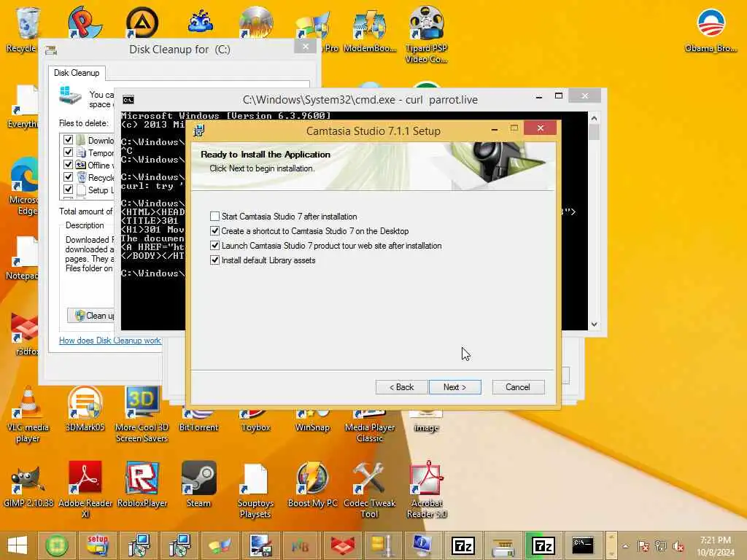Click the cmd.exe window title bar icon
747x560 pixels.
click(x=128, y=99)
